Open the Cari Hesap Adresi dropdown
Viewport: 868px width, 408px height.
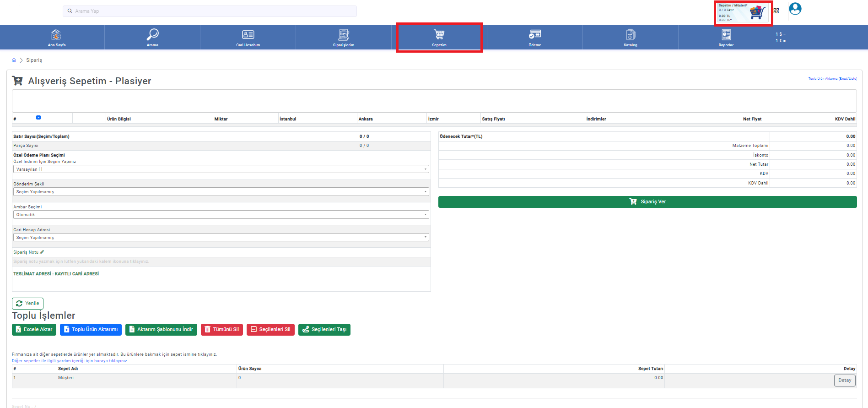click(221, 238)
